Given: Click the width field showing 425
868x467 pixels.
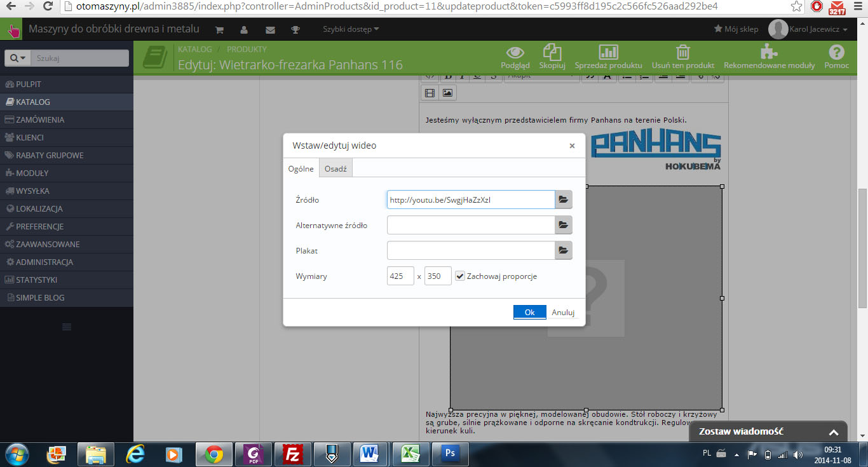Looking at the screenshot, I should coord(400,276).
